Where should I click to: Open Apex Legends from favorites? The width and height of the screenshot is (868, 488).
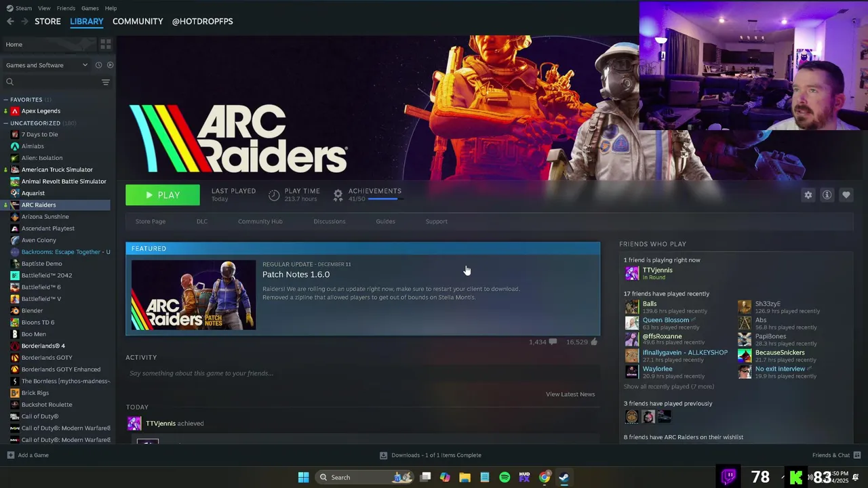click(41, 111)
